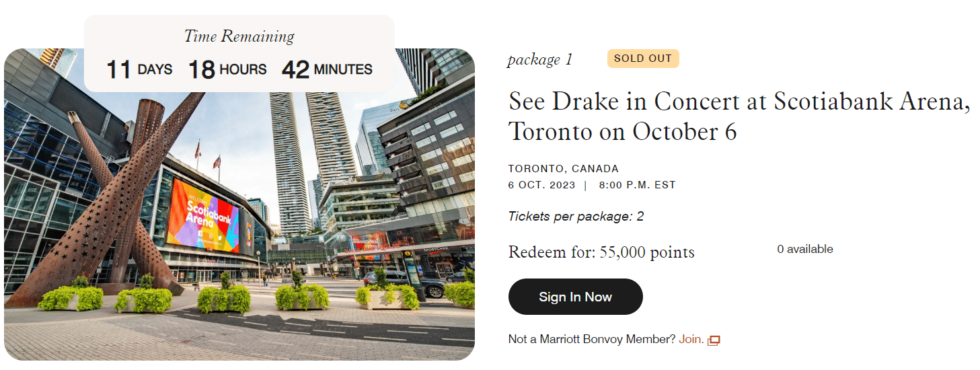Click the Not a Marriott Bonvoy Member text
Screen dimensions: 980x370
tap(591, 339)
